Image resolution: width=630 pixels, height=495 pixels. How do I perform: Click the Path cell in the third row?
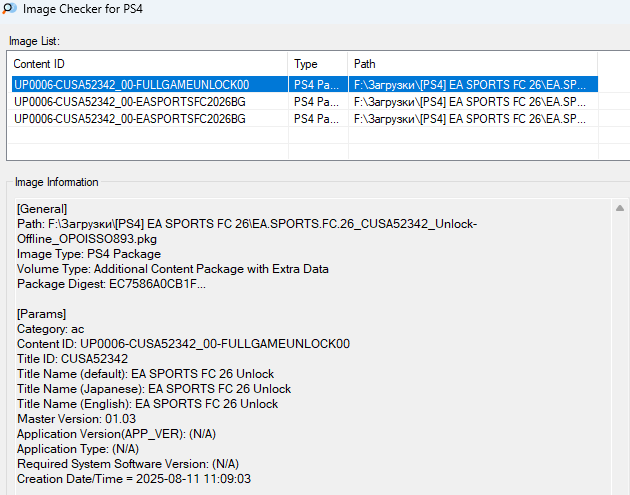click(x=472, y=119)
